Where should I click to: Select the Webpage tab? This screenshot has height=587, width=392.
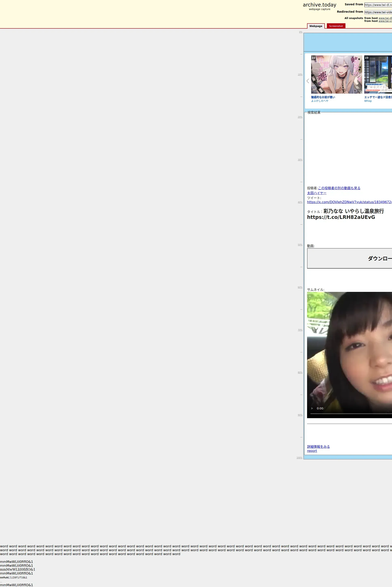[x=315, y=26]
